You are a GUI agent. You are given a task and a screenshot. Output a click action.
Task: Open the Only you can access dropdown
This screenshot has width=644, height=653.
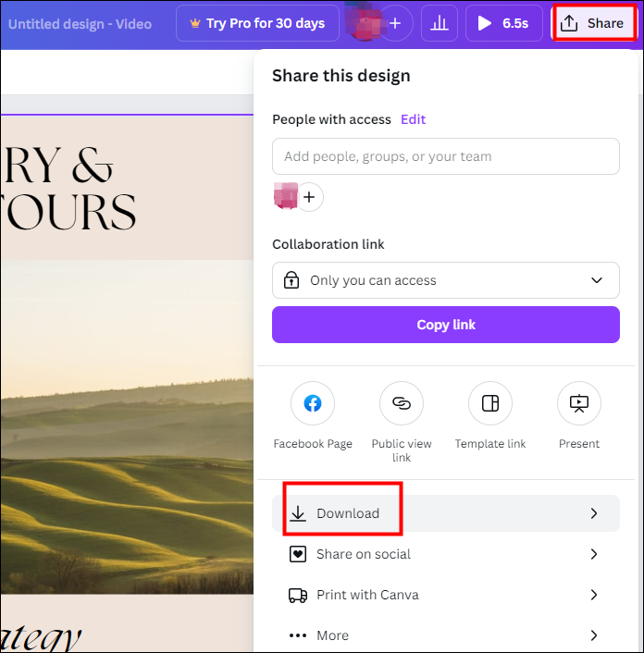click(x=446, y=280)
